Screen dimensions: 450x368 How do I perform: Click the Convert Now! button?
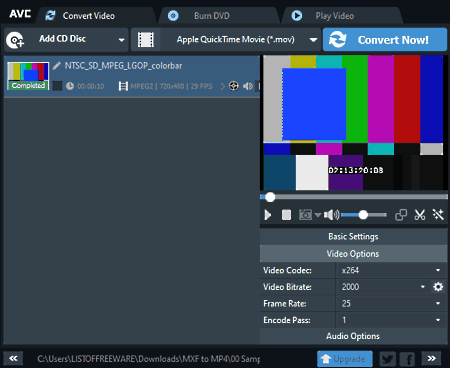385,40
